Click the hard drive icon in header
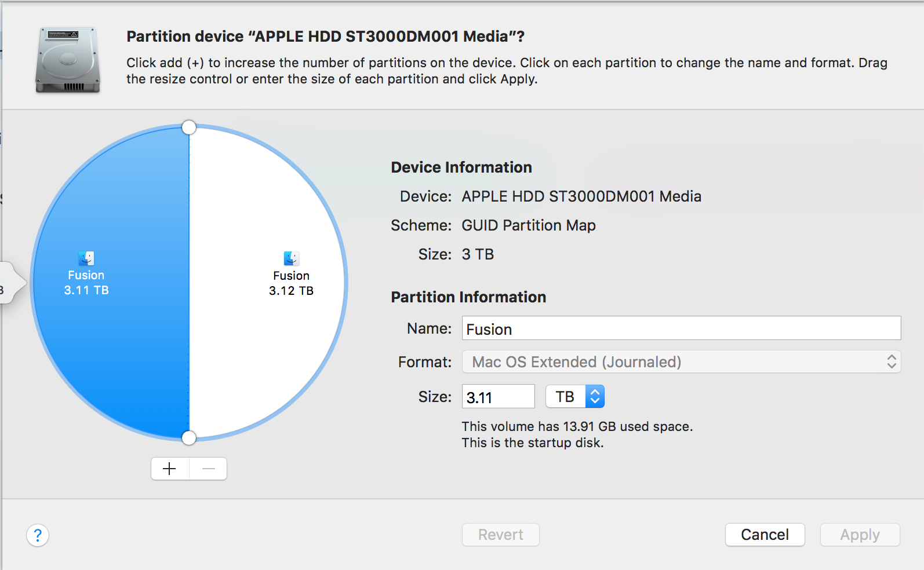This screenshot has height=570, width=924. [x=68, y=60]
